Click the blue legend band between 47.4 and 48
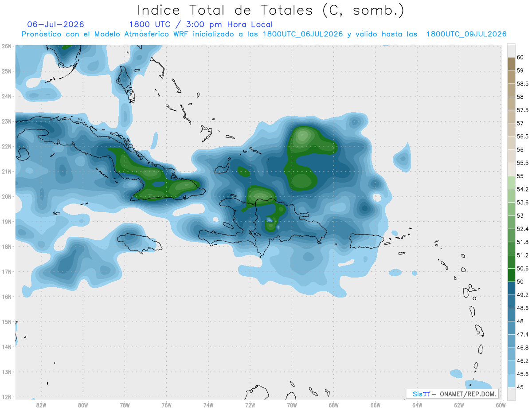Viewport: 532px width, 411px height. (x=511, y=328)
